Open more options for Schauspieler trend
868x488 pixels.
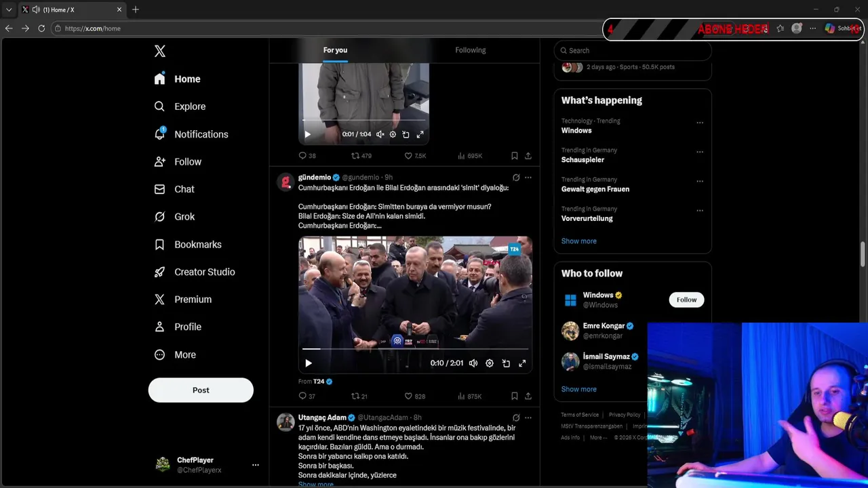pos(700,152)
